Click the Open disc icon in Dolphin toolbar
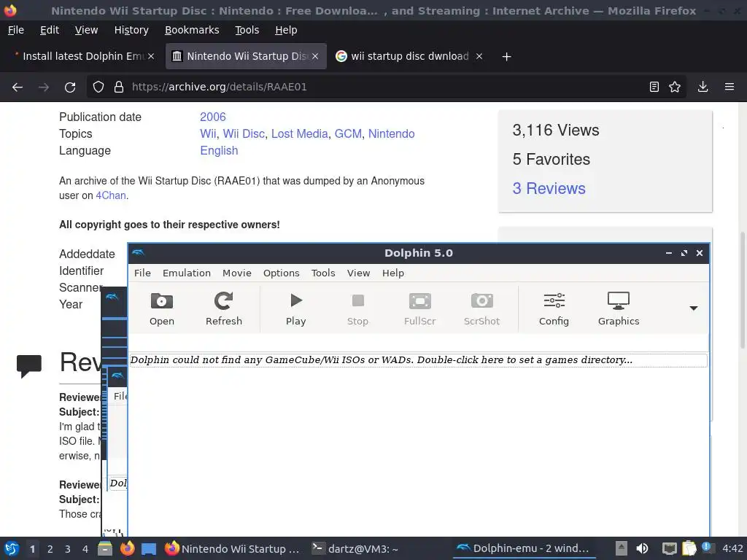The image size is (747, 560). pyautogui.click(x=161, y=308)
